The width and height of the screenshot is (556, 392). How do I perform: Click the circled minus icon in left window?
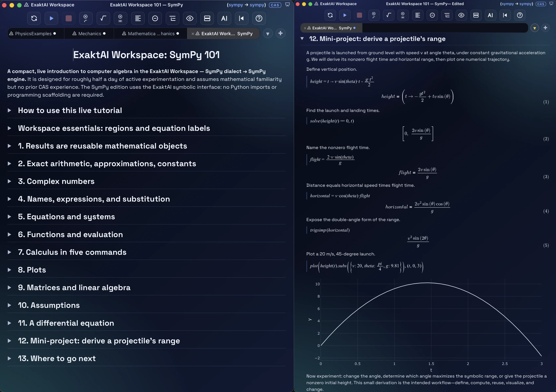155,18
